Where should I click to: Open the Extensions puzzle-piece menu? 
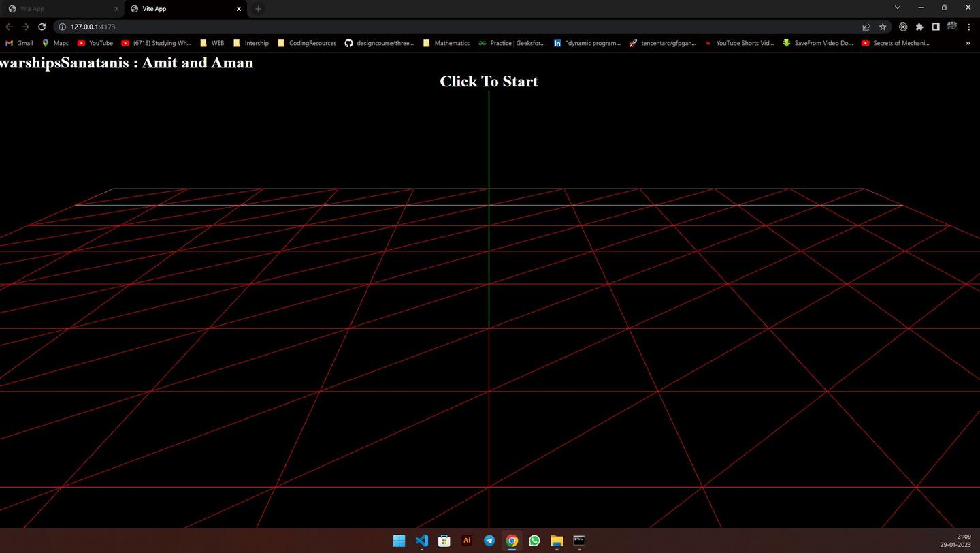919,27
